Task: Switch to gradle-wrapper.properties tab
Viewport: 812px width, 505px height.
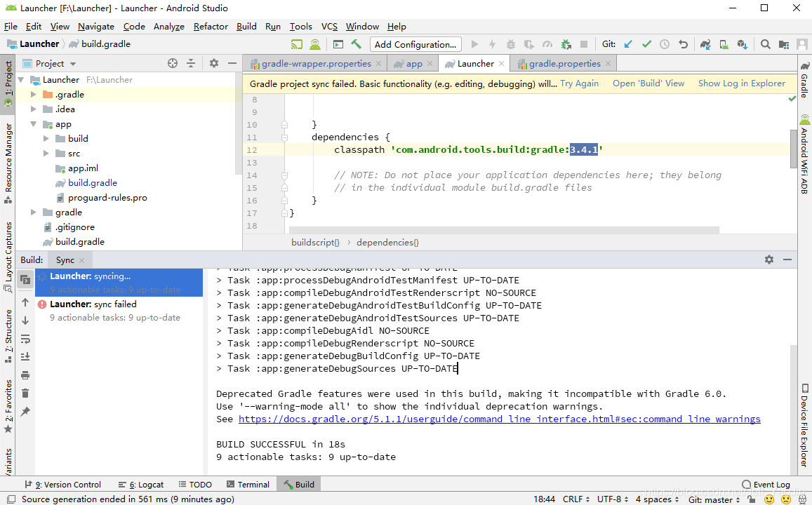Action: 316,64
